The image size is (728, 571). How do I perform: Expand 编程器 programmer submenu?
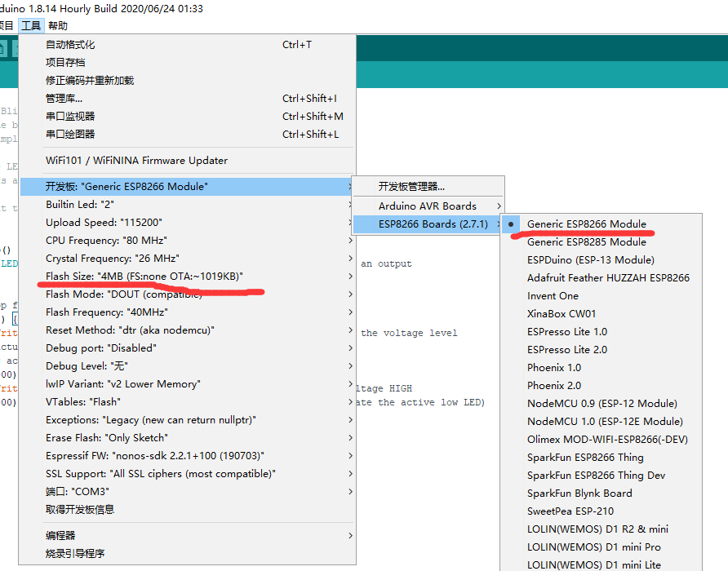(x=188, y=536)
